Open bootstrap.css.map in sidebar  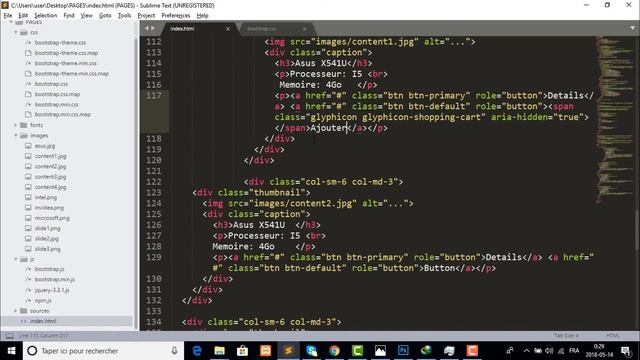57,94
